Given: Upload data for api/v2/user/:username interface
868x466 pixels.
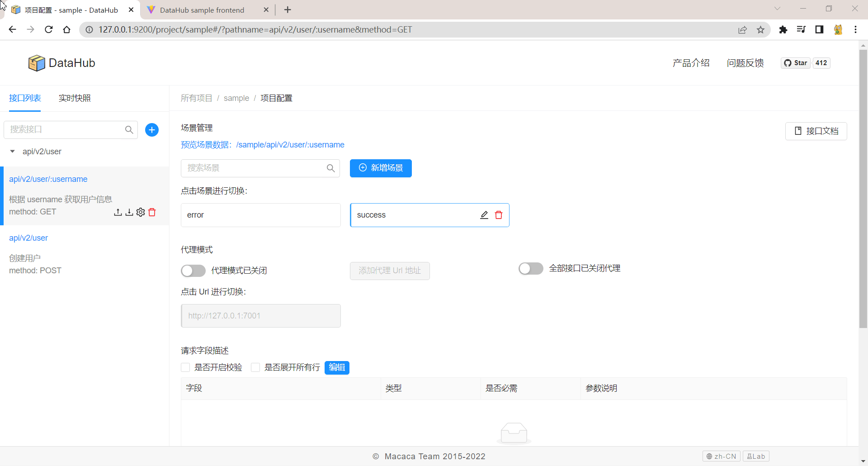Looking at the screenshot, I should pyautogui.click(x=118, y=212).
